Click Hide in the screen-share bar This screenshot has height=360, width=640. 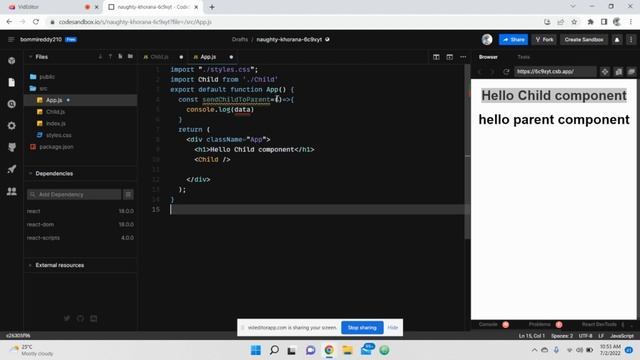tap(393, 328)
